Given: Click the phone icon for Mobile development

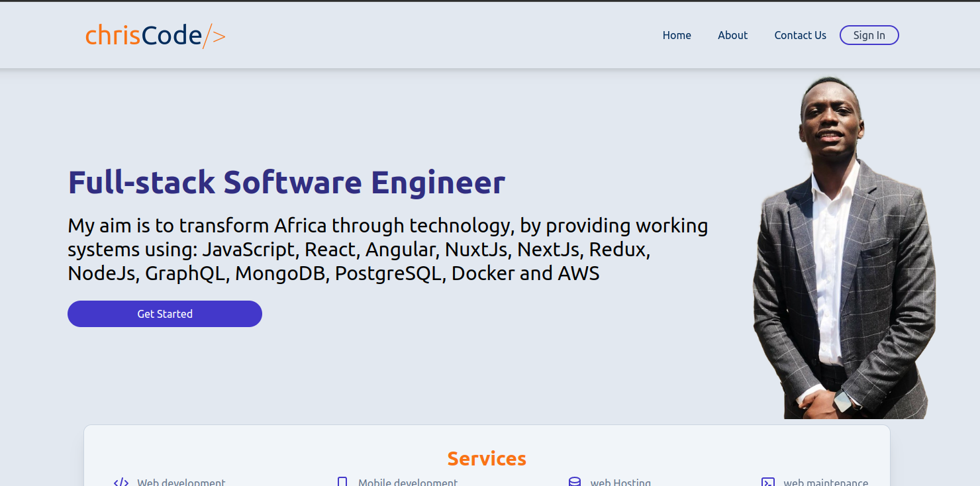Looking at the screenshot, I should pos(342,482).
